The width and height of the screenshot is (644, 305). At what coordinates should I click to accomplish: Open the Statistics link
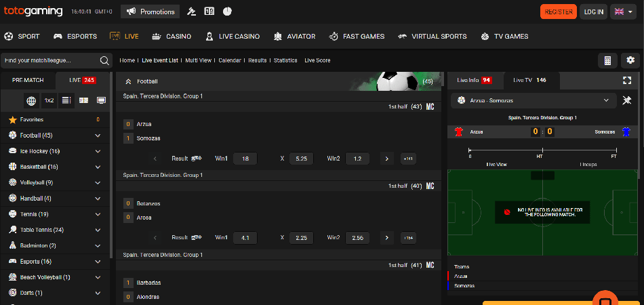[x=285, y=60]
